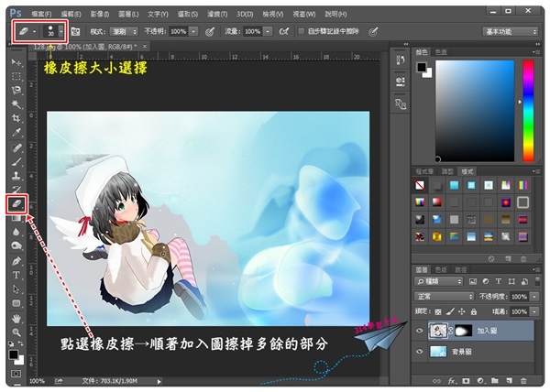Open the History collapsed panel icon
This screenshot has width=550, height=392.
pyautogui.click(x=401, y=60)
